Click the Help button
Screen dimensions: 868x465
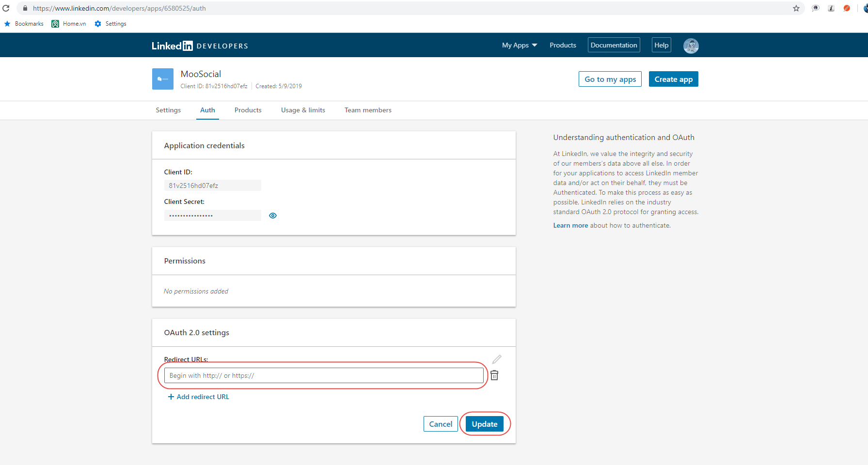pos(661,45)
